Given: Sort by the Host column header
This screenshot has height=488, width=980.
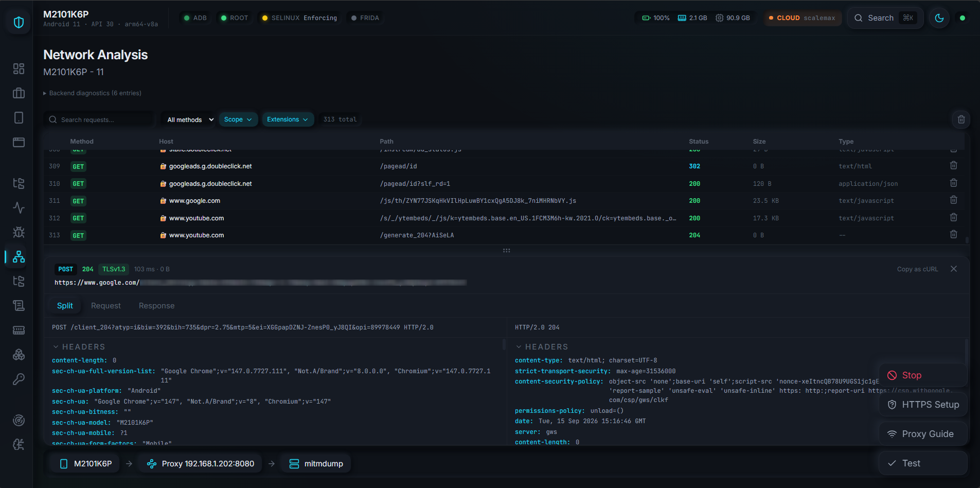Looking at the screenshot, I should point(166,142).
